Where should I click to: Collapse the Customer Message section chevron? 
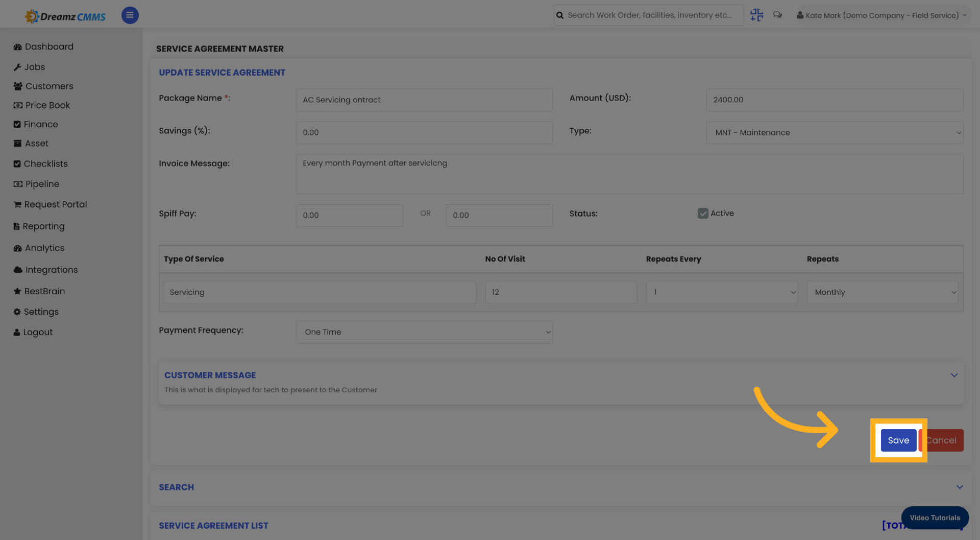click(x=954, y=375)
